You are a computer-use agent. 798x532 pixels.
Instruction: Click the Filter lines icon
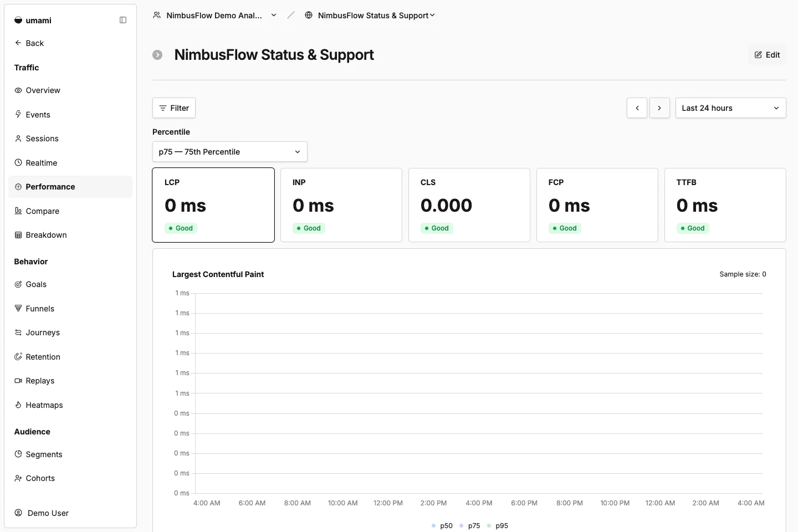pos(163,108)
